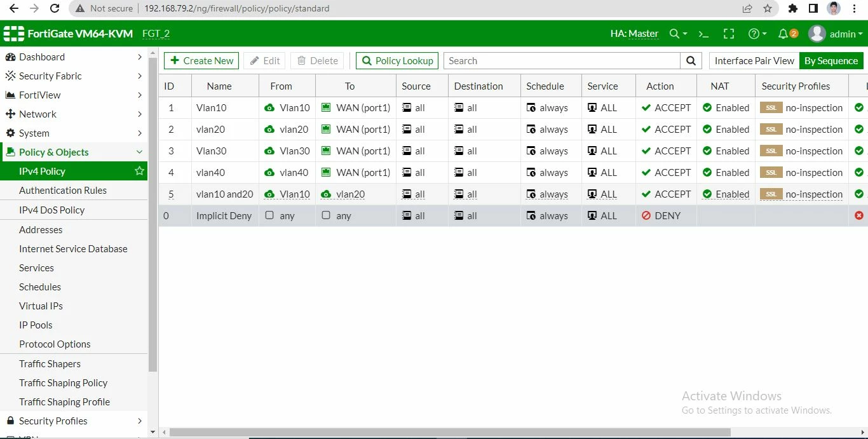Click the DENY action in Implicit Deny row
868x439 pixels.
[x=661, y=215]
